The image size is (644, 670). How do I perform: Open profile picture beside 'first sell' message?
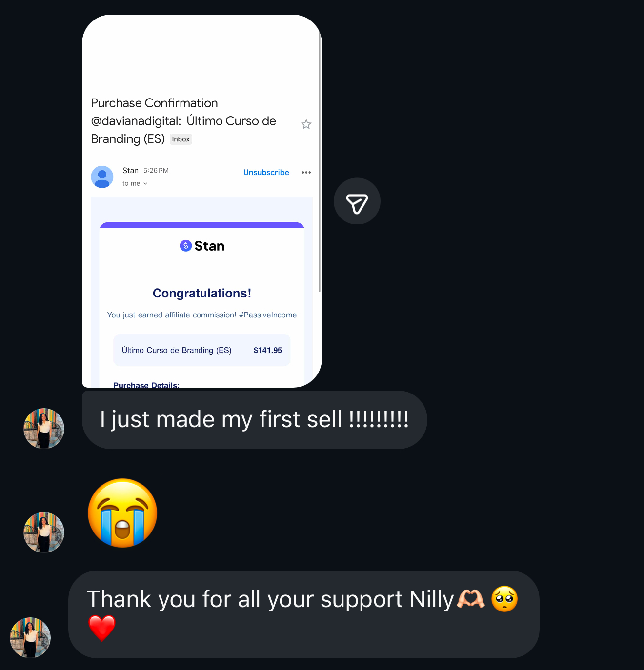click(x=44, y=429)
